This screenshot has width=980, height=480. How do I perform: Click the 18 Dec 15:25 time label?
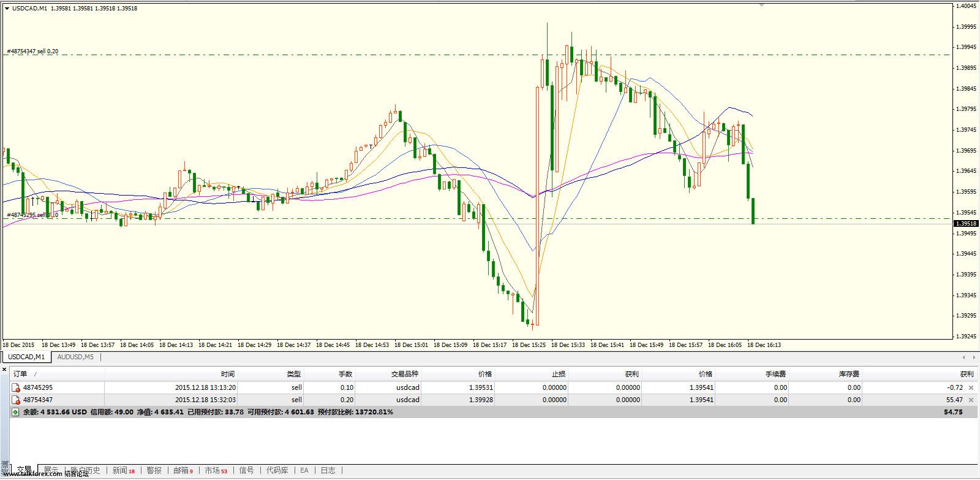tap(528, 345)
